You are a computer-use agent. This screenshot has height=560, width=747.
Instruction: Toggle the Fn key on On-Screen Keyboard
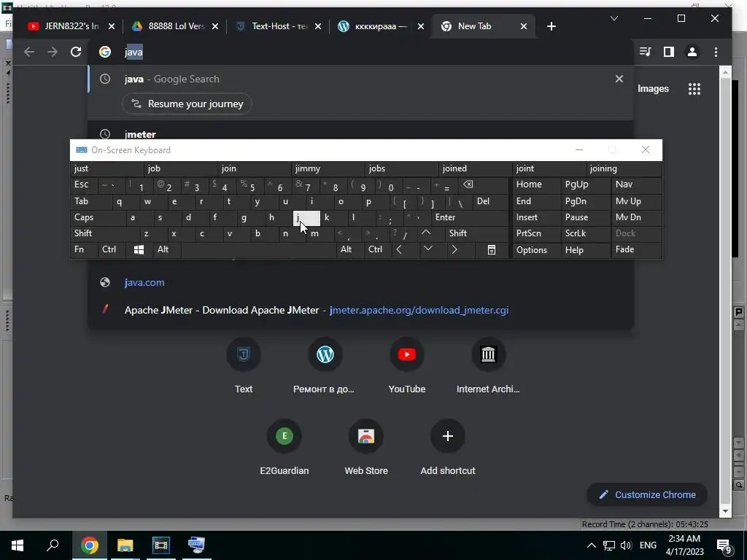pos(84,249)
